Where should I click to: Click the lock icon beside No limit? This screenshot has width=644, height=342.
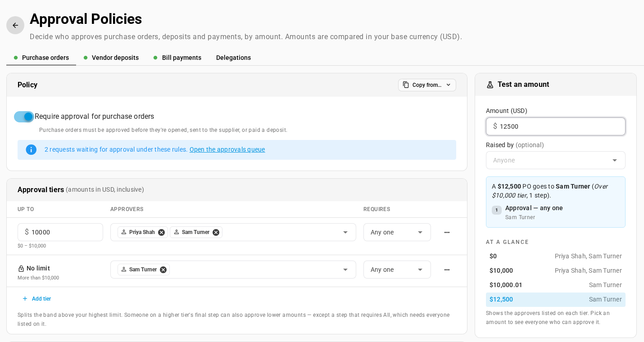(21, 268)
